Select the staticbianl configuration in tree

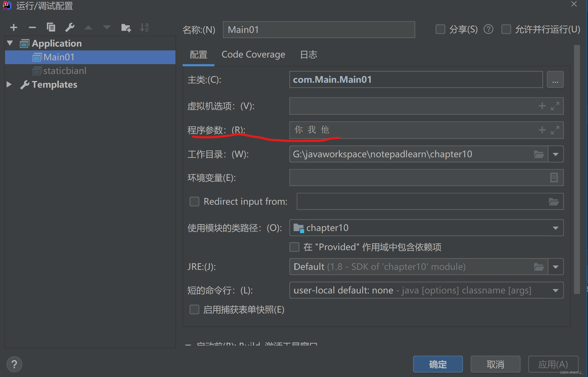point(65,71)
